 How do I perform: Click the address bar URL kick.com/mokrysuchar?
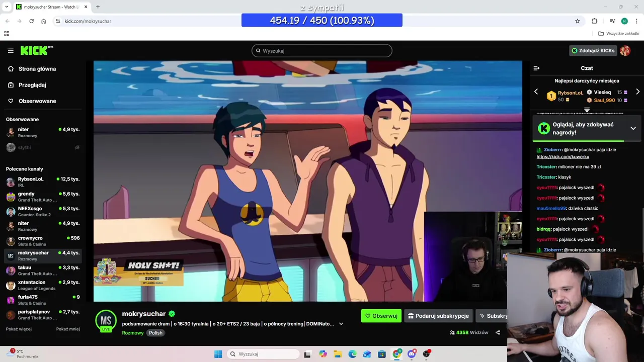pos(88,21)
